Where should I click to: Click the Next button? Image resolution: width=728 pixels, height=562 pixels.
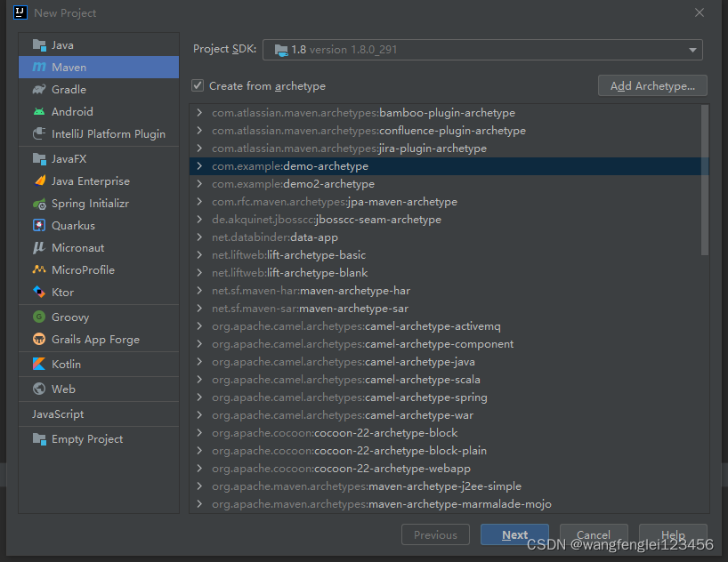pos(514,534)
